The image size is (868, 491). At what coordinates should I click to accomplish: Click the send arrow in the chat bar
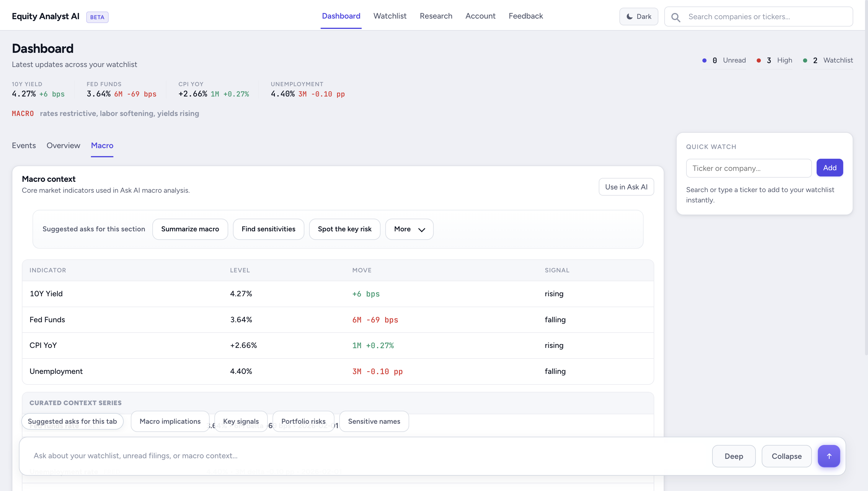[829, 456]
